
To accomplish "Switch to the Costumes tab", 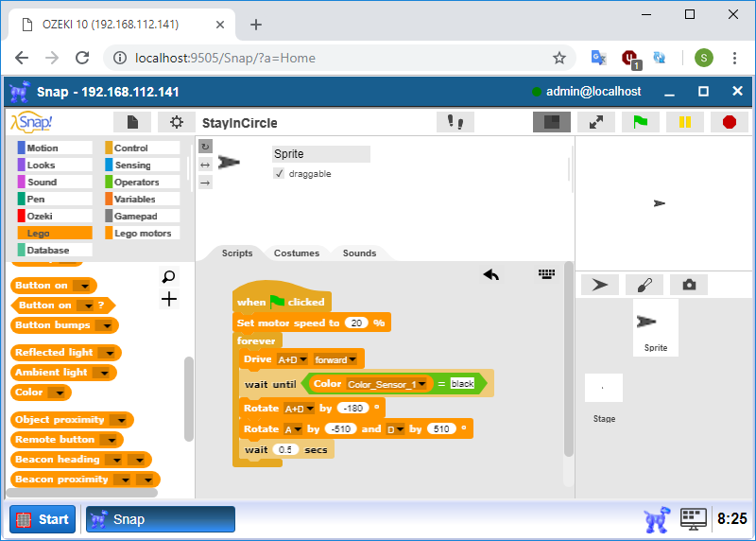I will (297, 253).
